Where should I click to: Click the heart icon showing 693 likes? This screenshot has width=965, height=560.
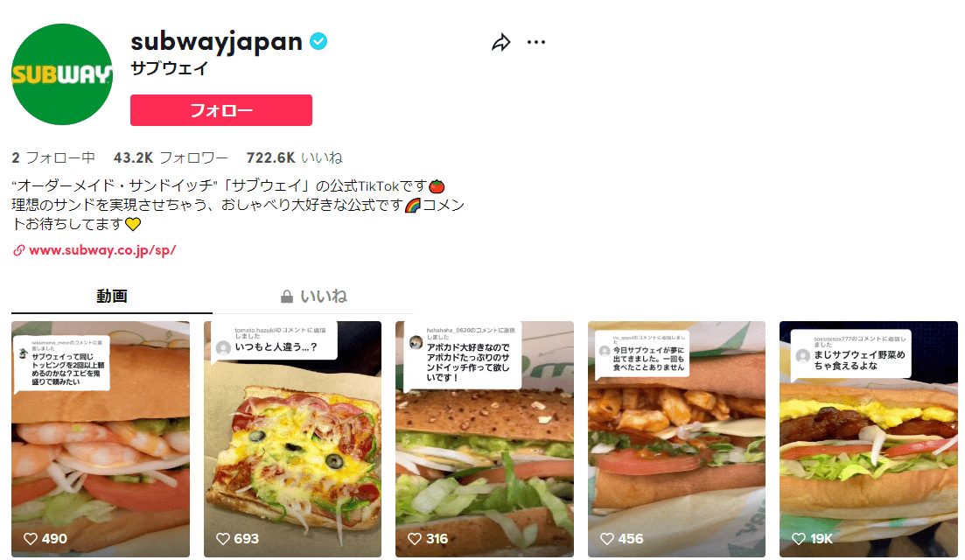click(223, 538)
